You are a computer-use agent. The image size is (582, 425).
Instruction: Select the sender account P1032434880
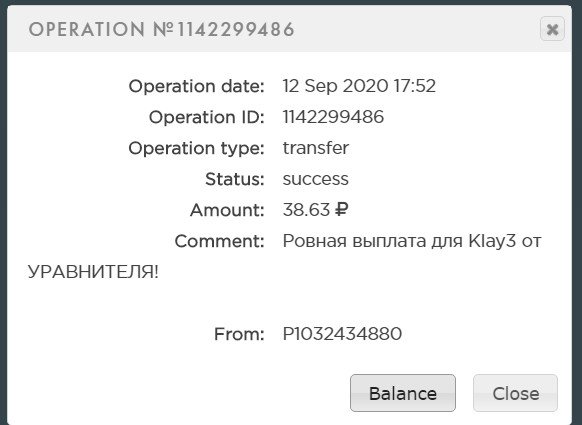pos(342,334)
